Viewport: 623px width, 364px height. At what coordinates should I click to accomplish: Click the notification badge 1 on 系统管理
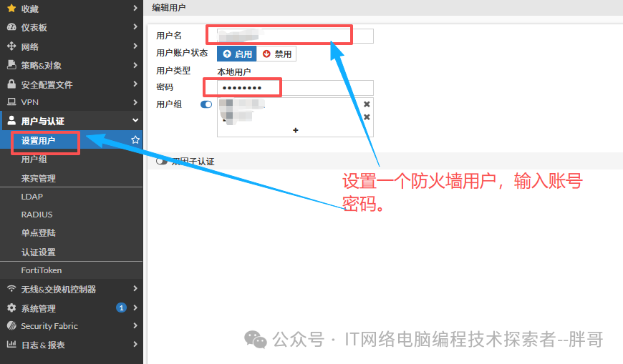pos(121,308)
